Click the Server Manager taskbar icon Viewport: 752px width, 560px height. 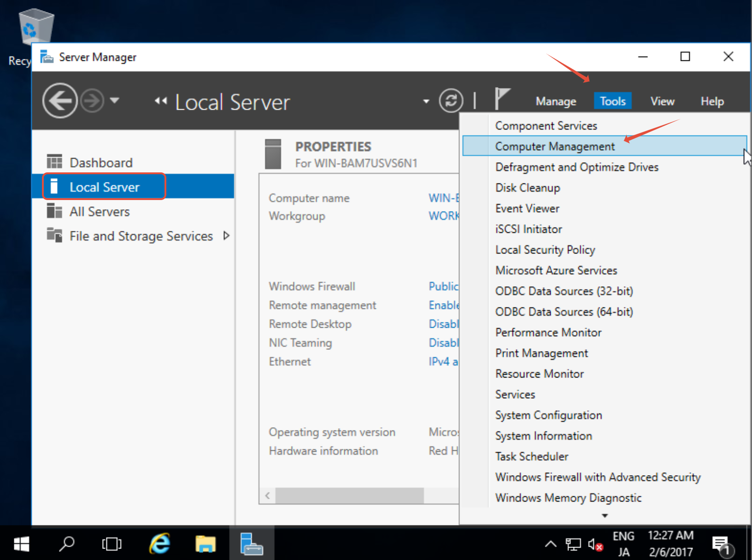point(252,544)
